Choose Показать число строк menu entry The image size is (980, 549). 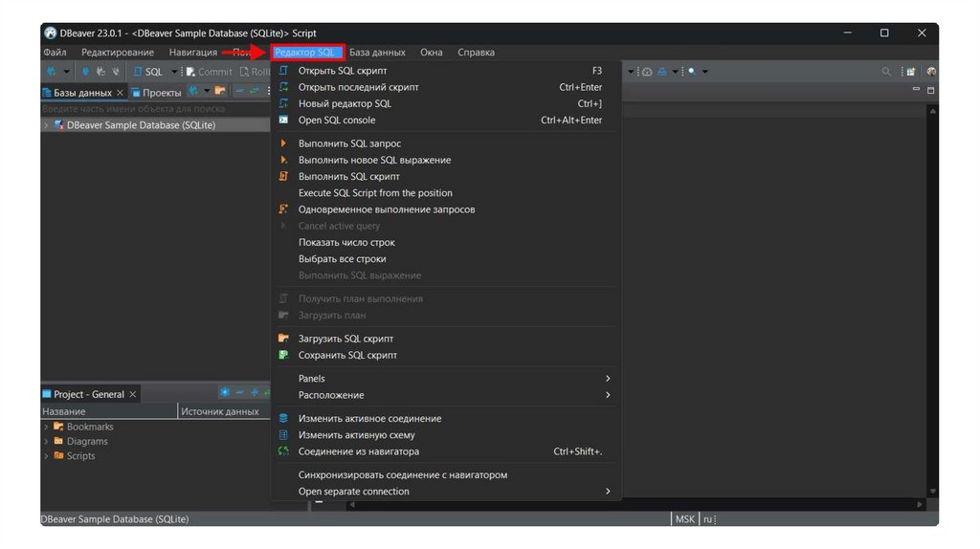coord(446,242)
